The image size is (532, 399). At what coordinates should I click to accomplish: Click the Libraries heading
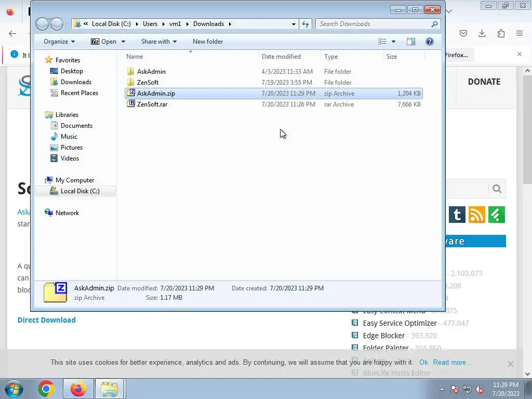click(67, 115)
